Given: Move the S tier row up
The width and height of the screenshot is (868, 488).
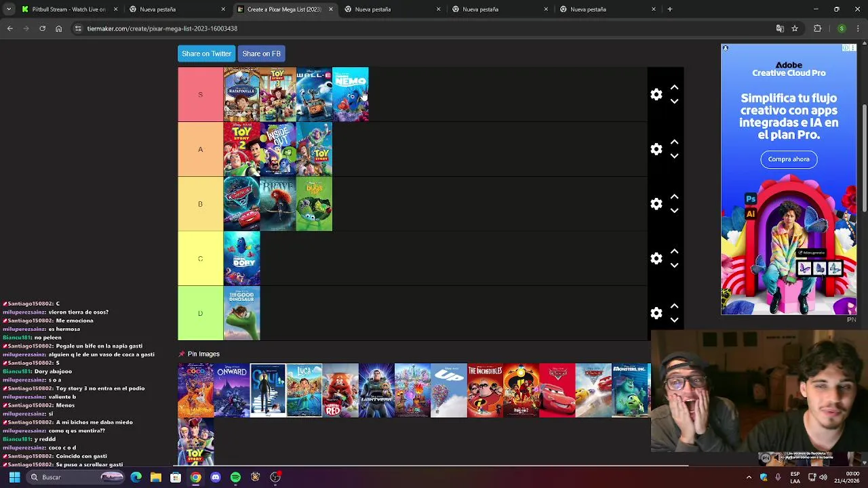Looking at the screenshot, I should [x=674, y=87].
